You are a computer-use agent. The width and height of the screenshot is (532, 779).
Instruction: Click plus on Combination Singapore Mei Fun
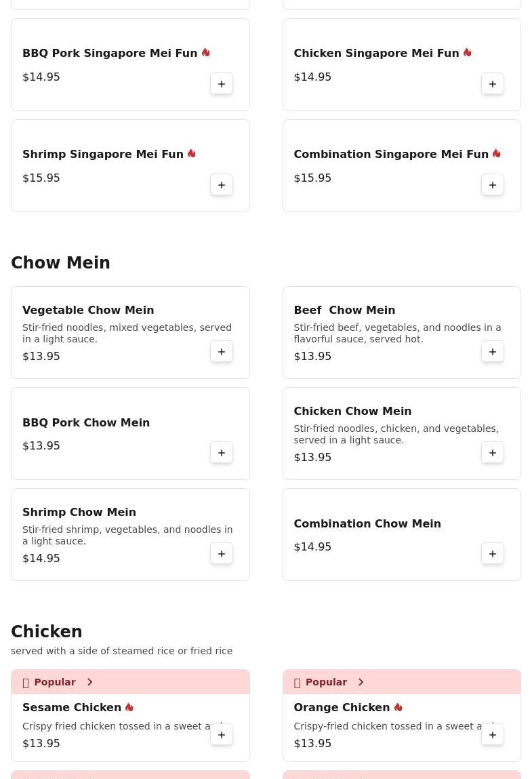[493, 185]
